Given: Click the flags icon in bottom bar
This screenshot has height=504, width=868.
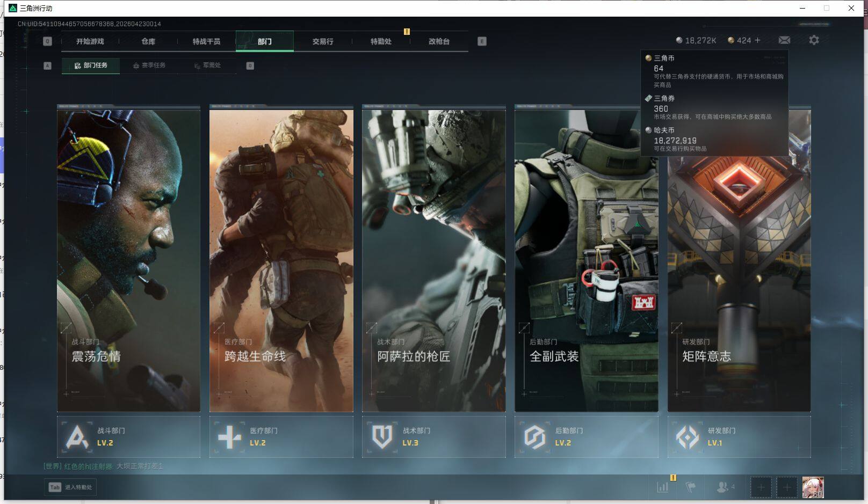Looking at the screenshot, I should click(691, 487).
